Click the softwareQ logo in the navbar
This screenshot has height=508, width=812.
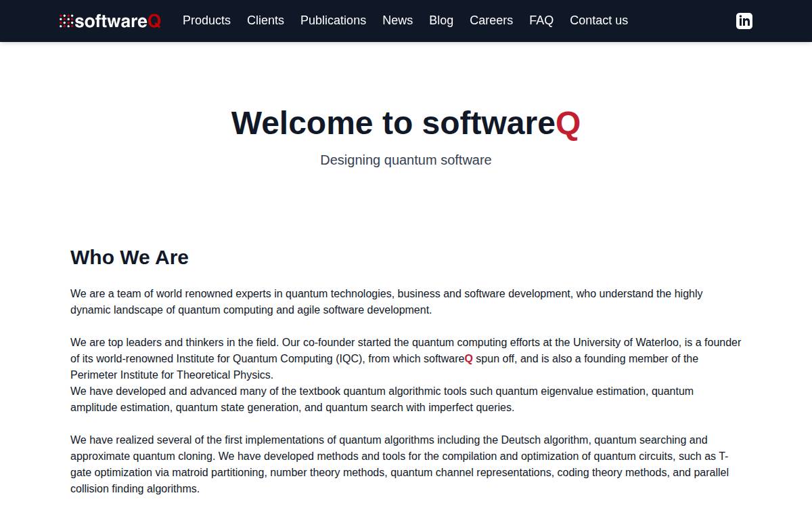coord(110,21)
